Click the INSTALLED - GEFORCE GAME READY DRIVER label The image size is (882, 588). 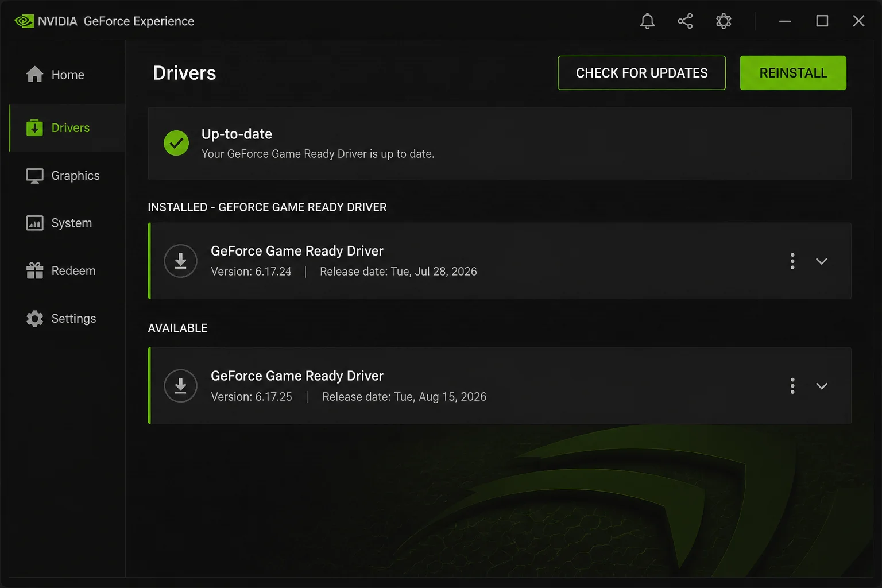click(267, 207)
